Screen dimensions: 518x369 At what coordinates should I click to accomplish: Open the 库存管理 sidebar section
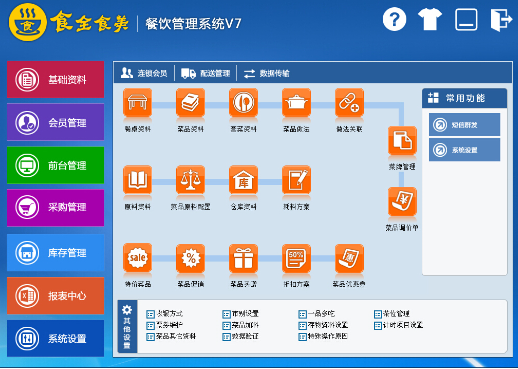56,252
